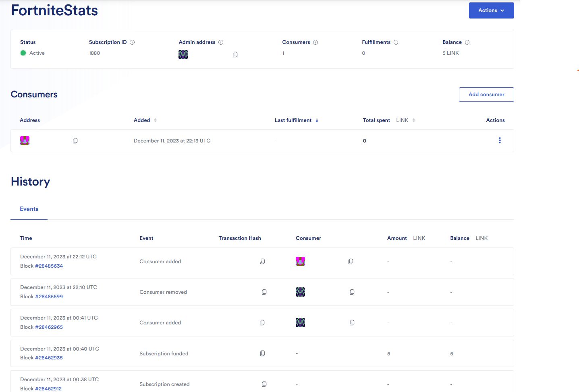Select the Events tab

pyautogui.click(x=29, y=209)
